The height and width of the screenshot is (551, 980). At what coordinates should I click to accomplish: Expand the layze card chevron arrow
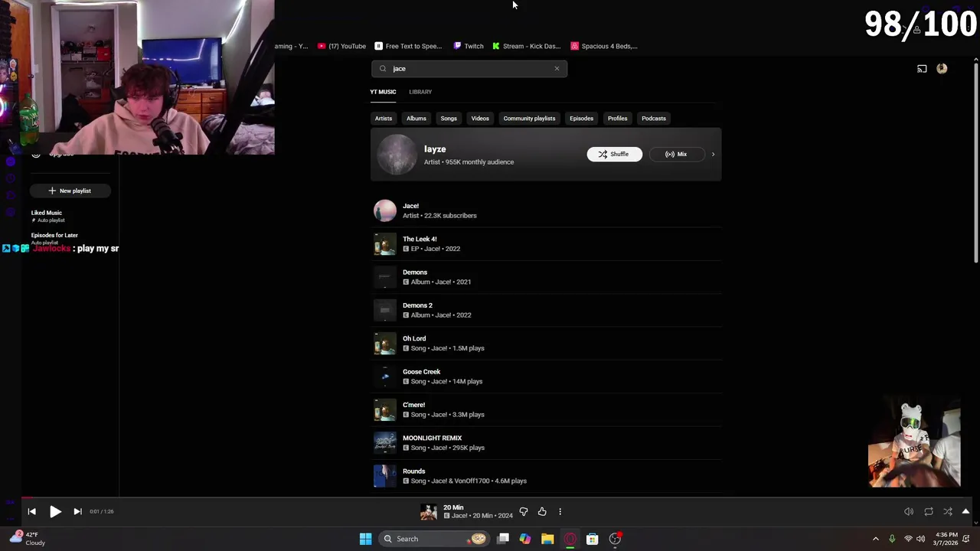713,155
